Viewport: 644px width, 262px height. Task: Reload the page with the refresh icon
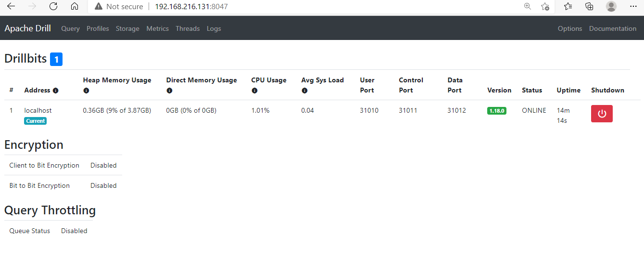[x=53, y=6]
